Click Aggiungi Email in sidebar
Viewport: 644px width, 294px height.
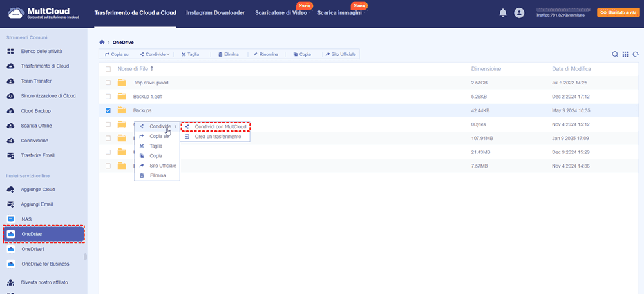[x=37, y=204]
